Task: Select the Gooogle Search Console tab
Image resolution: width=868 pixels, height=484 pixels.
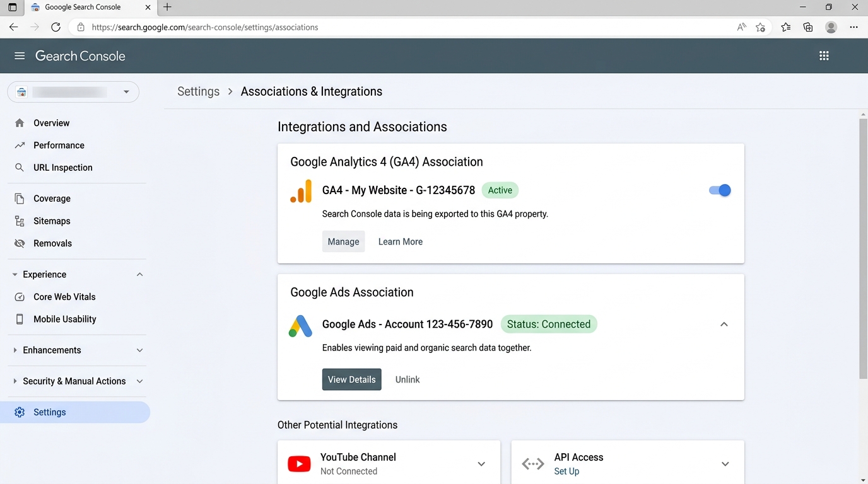Action: click(90, 8)
